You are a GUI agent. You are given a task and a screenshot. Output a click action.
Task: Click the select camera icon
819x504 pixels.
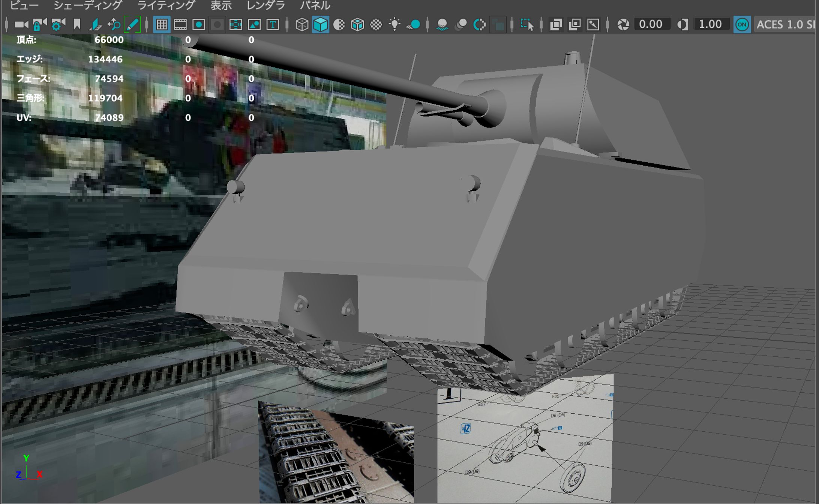pos(21,25)
